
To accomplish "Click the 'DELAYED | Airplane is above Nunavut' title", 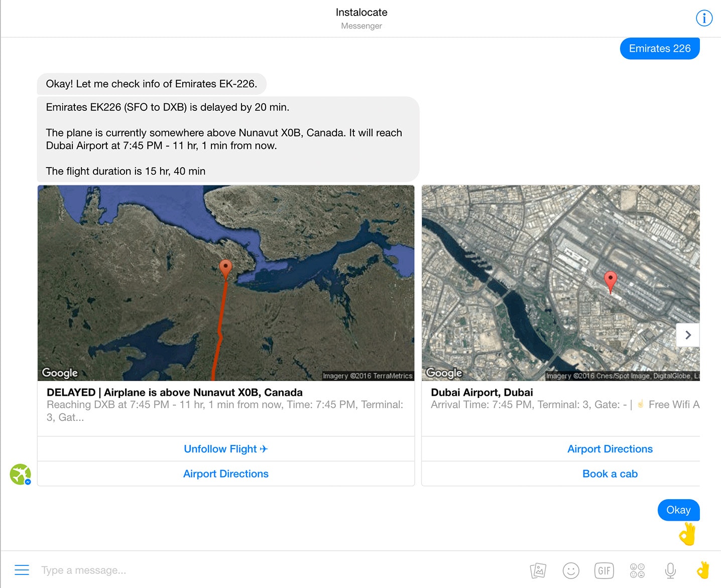I will [175, 392].
